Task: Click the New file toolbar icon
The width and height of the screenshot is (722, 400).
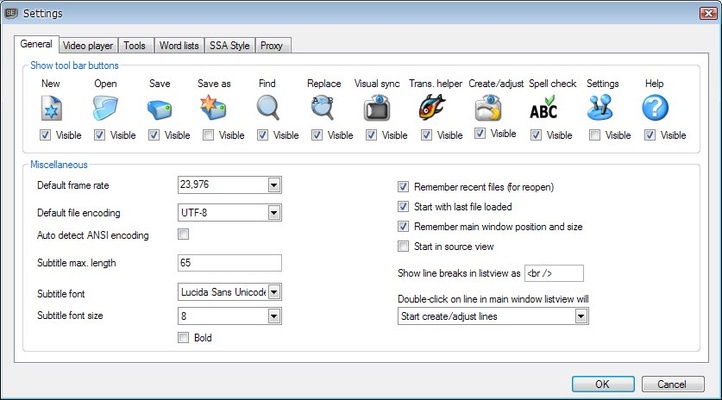Action: point(52,108)
